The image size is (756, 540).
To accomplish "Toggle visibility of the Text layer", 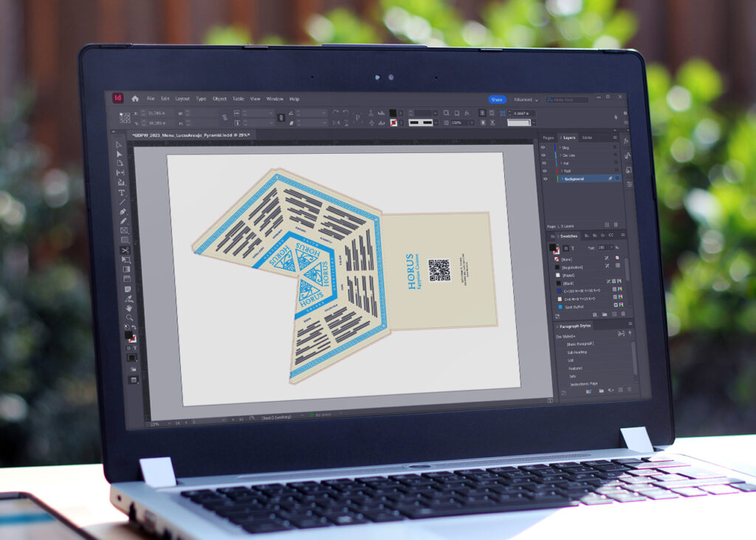I will pyautogui.click(x=544, y=171).
